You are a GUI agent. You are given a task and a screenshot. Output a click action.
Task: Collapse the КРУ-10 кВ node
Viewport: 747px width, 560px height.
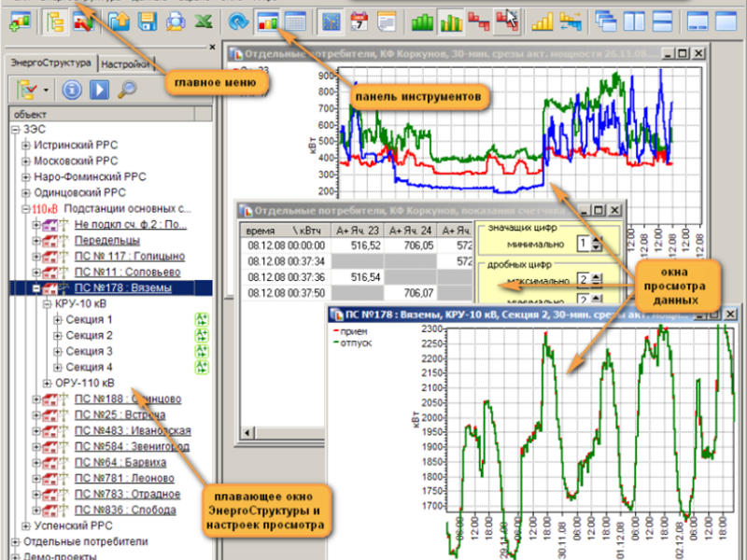click(x=48, y=304)
